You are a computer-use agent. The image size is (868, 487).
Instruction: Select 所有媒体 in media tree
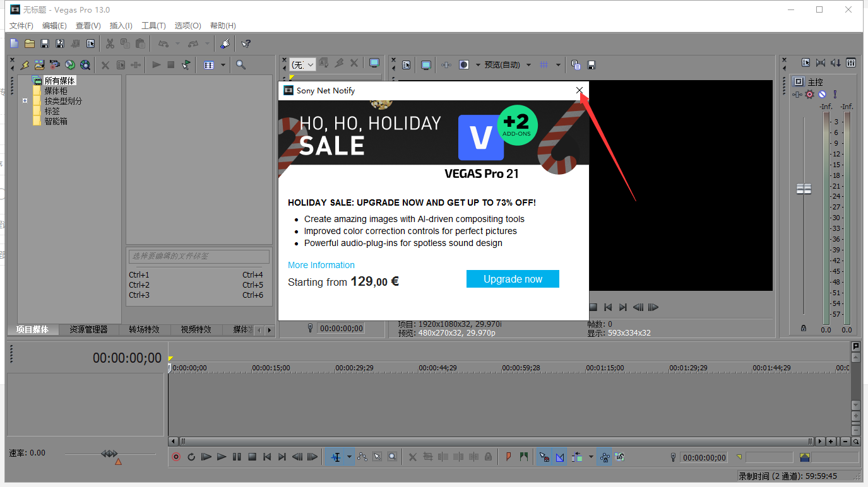click(59, 81)
